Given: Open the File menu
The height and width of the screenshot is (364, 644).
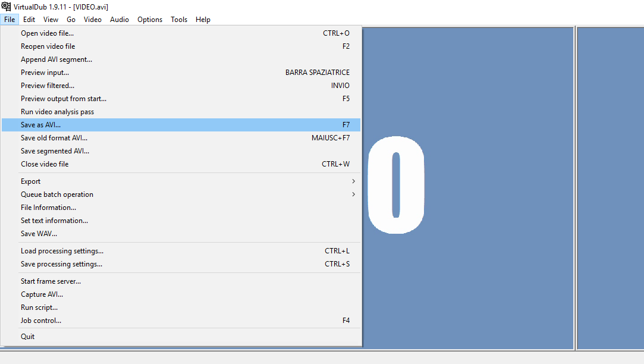Looking at the screenshot, I should tap(10, 19).
